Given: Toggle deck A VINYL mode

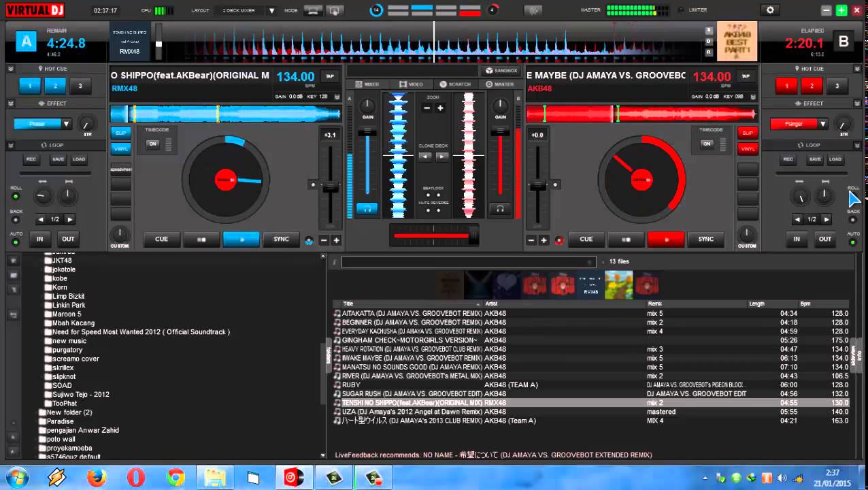Looking at the screenshot, I should pos(120,148).
